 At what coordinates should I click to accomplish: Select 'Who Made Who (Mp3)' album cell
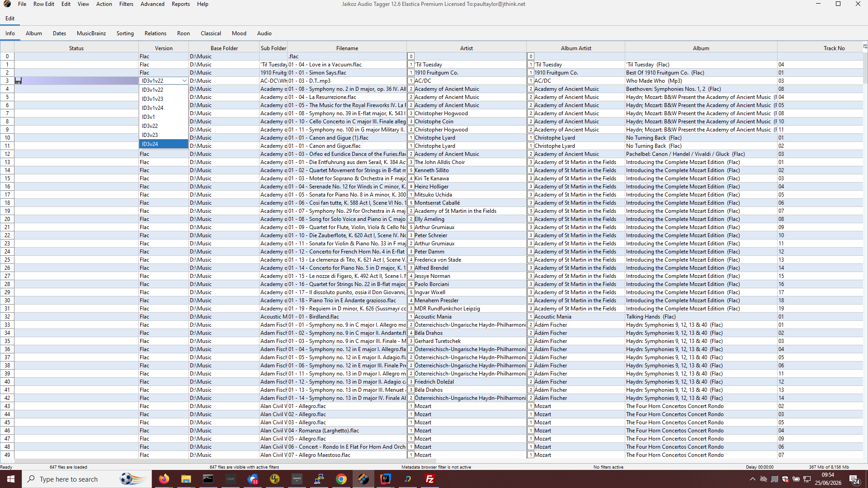point(701,81)
